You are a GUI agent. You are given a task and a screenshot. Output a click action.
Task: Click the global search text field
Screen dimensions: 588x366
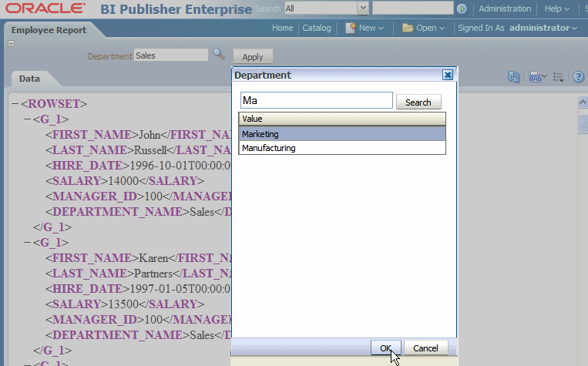tap(413, 8)
